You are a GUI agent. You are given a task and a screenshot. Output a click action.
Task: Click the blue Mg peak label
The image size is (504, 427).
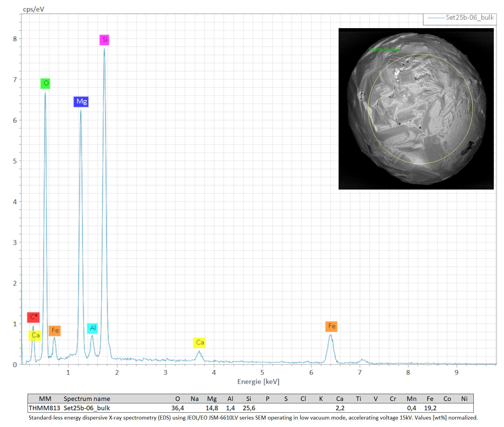point(81,102)
